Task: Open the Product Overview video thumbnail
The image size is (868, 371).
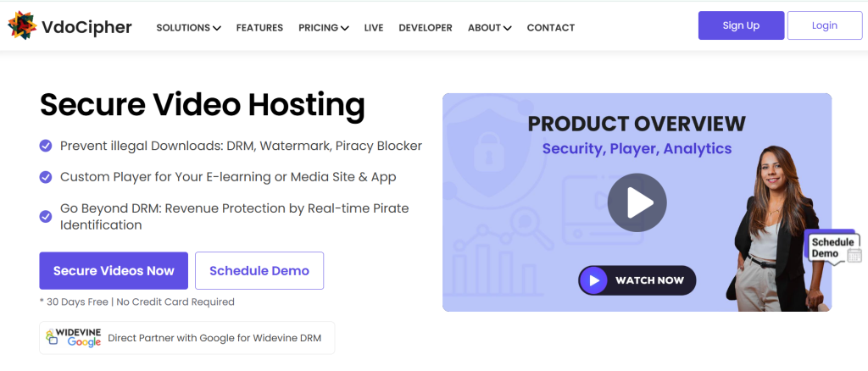Action: coord(637,202)
